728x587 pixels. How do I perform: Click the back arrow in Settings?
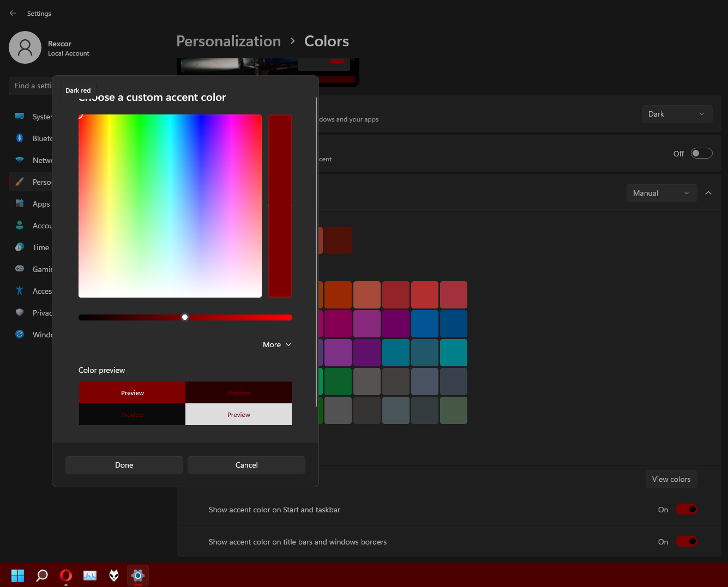(x=13, y=13)
